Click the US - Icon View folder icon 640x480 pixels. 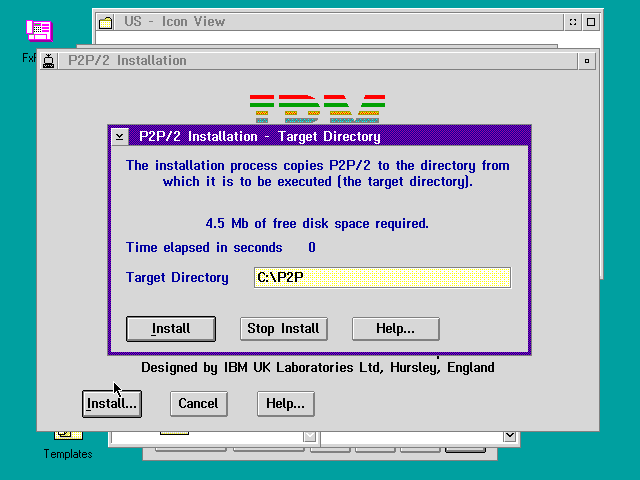[x=105, y=22]
